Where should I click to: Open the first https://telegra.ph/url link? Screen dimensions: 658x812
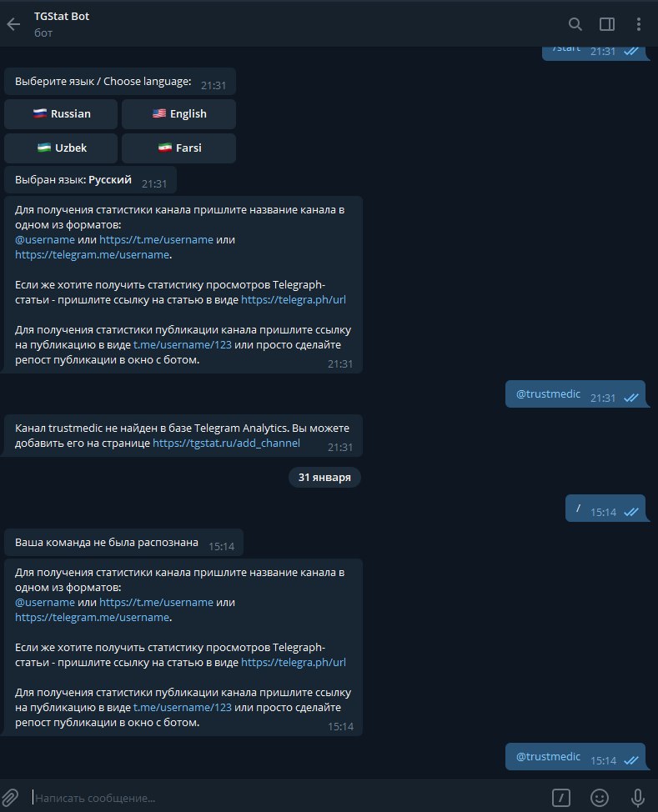click(x=294, y=300)
